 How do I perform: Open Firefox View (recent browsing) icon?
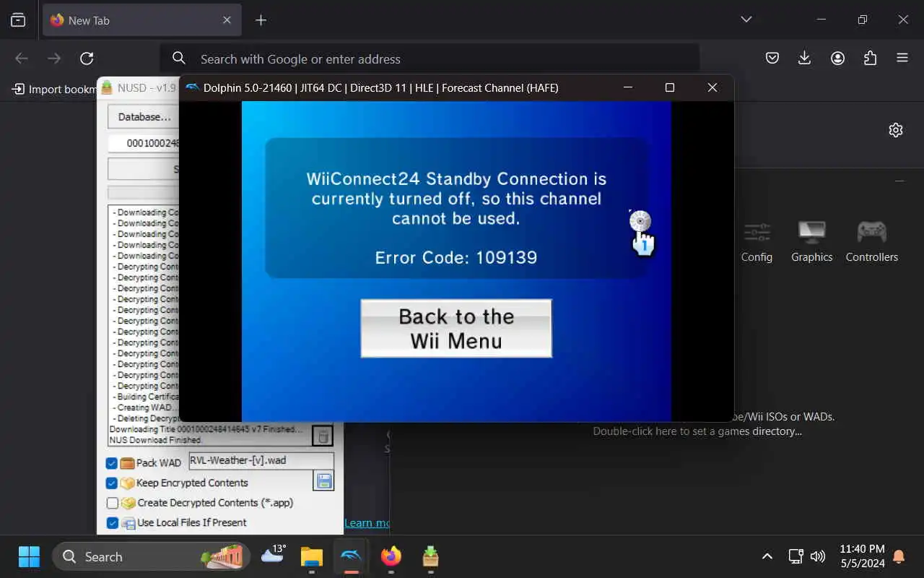coord(18,20)
